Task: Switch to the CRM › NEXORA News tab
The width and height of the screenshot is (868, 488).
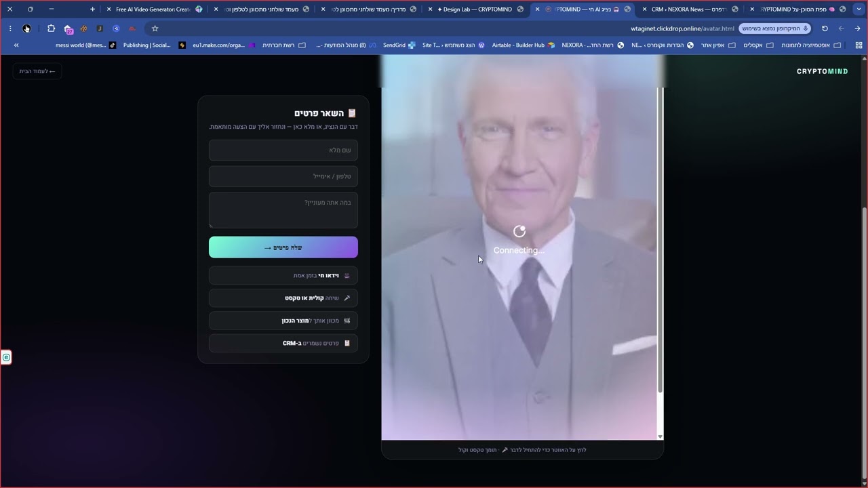Action: pyautogui.click(x=690, y=9)
